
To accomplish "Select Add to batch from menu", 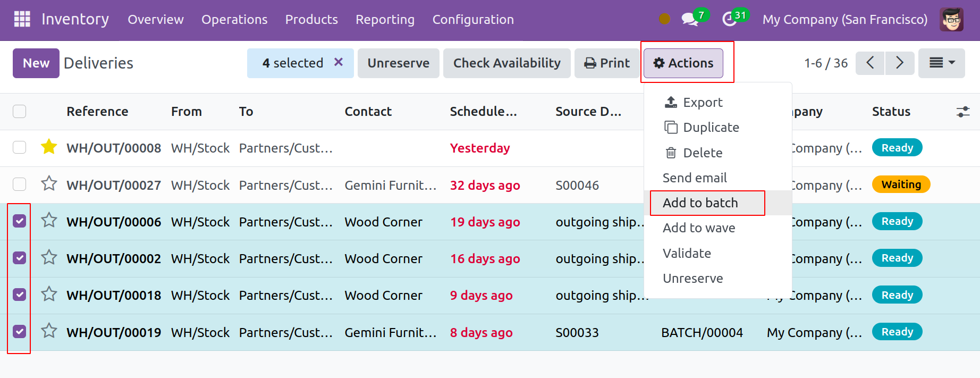I will tap(700, 203).
